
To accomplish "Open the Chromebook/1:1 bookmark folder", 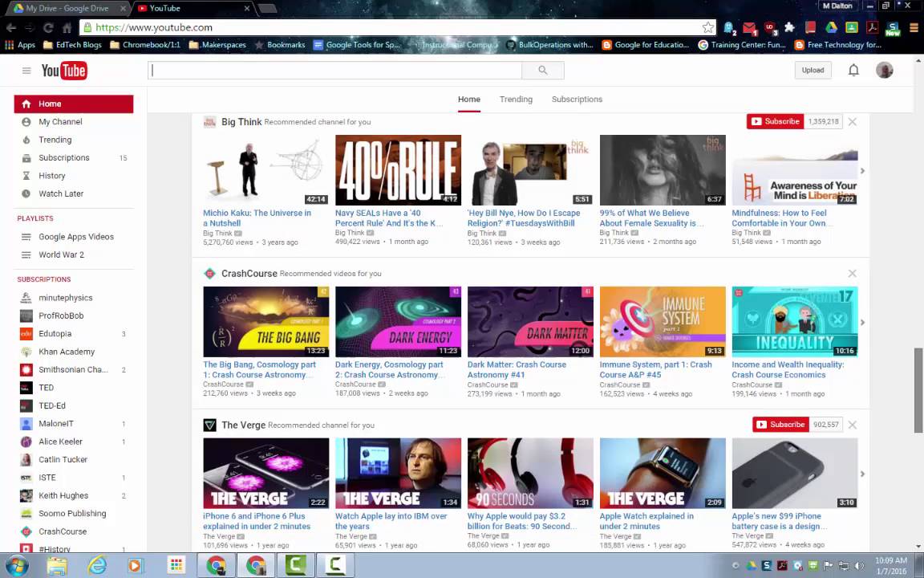I will pos(145,45).
